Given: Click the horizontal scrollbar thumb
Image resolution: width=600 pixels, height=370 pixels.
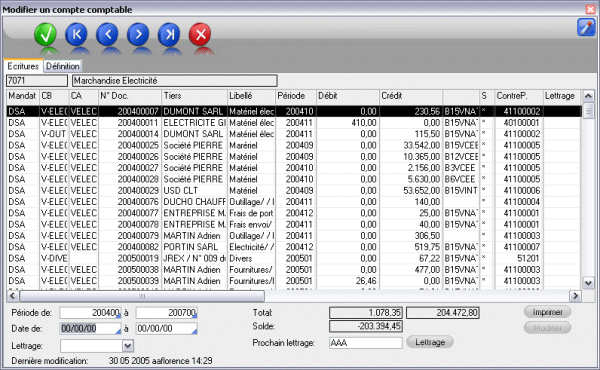Looking at the screenshot, I should click(x=142, y=296).
